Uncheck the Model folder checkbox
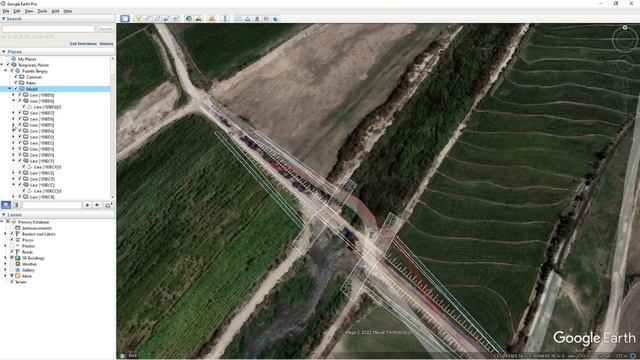The width and height of the screenshot is (640, 360). [16, 89]
